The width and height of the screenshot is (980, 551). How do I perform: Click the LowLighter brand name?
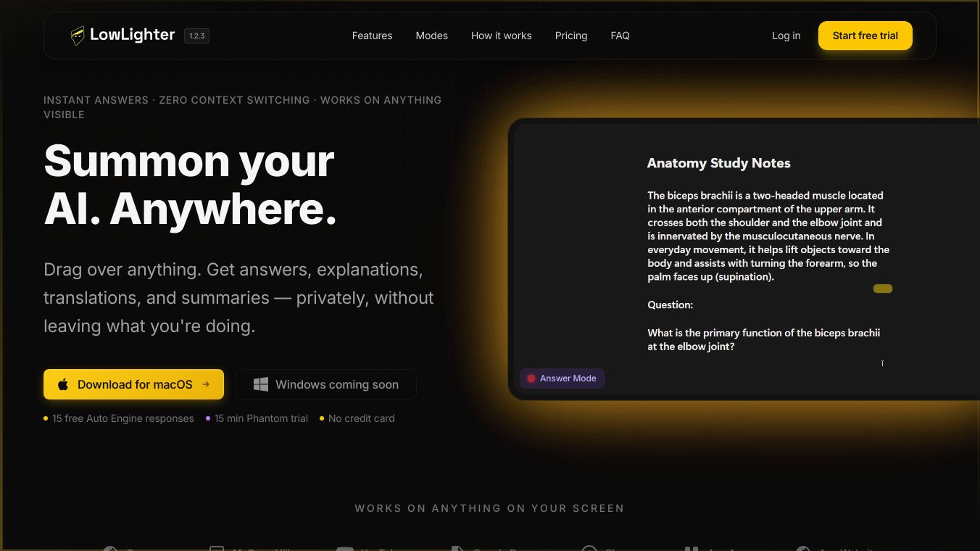(x=133, y=35)
